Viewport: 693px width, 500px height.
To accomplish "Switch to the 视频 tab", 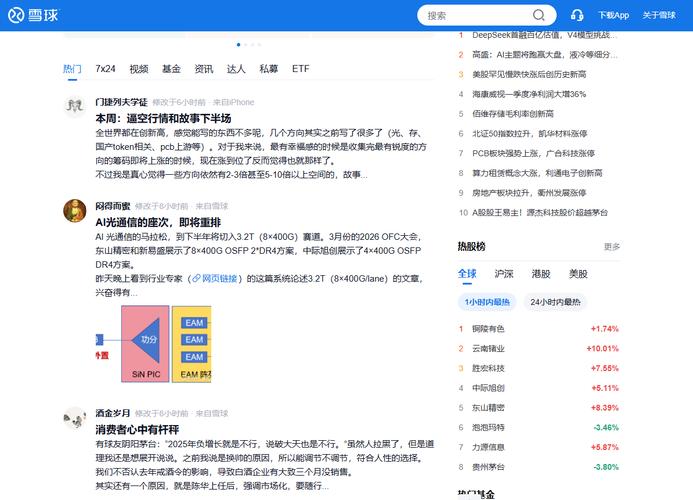I will point(139,69).
